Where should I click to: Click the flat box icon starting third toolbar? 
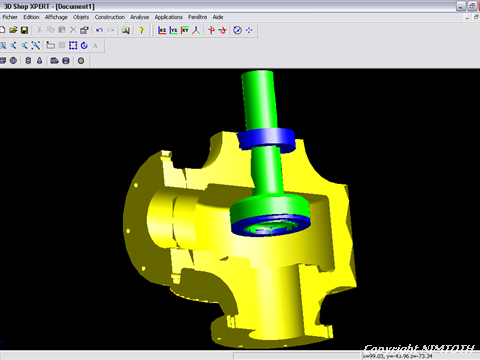[3, 61]
